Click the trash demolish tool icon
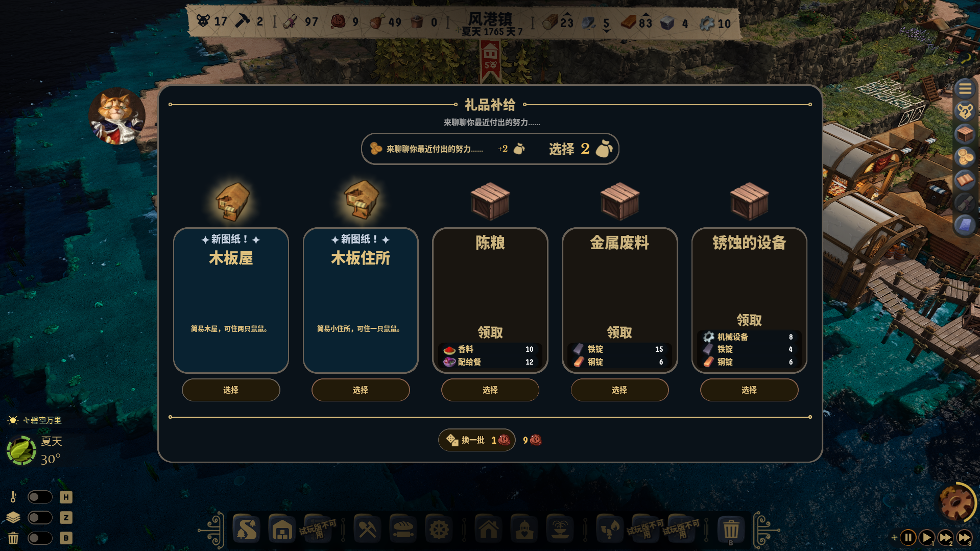The image size is (980, 551). pos(731,530)
